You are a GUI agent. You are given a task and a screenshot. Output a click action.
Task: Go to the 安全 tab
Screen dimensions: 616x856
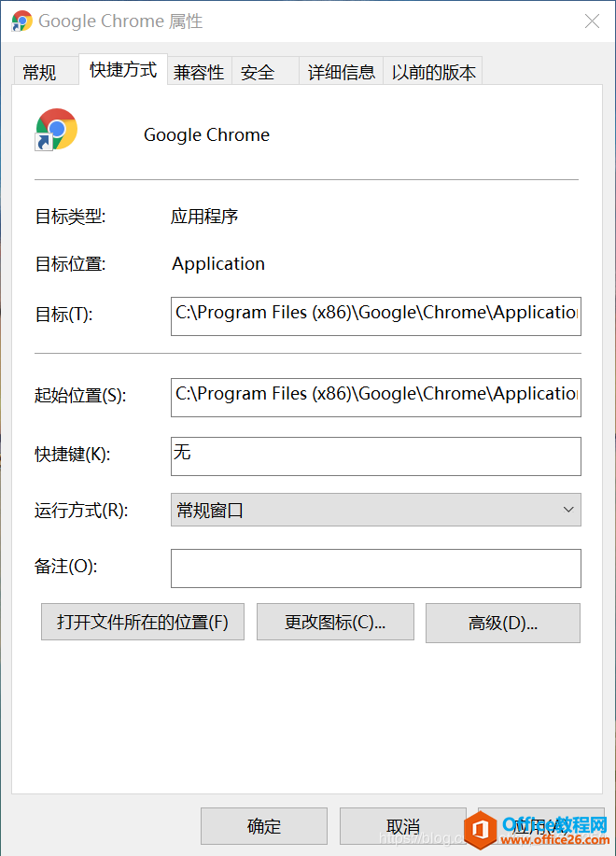pyautogui.click(x=258, y=72)
